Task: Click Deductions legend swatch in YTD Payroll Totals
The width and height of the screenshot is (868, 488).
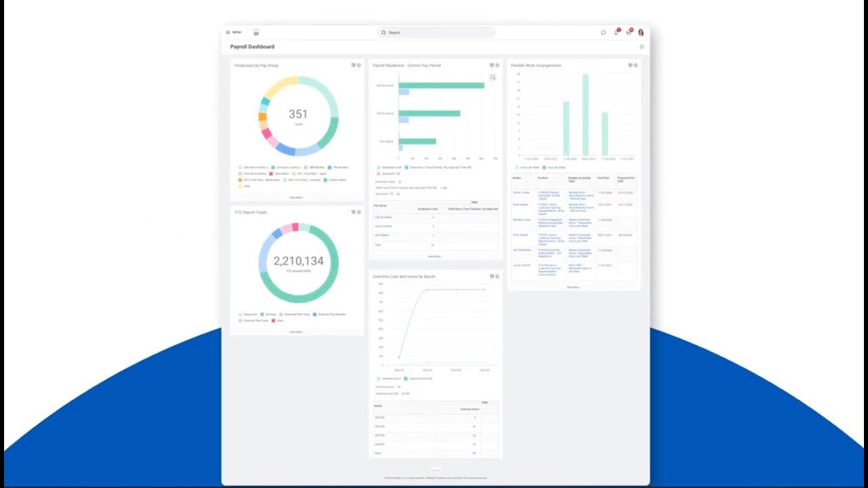Action: point(240,314)
